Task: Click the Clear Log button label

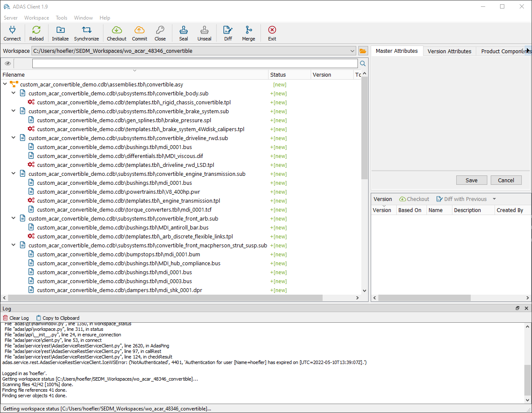Action: (19, 318)
